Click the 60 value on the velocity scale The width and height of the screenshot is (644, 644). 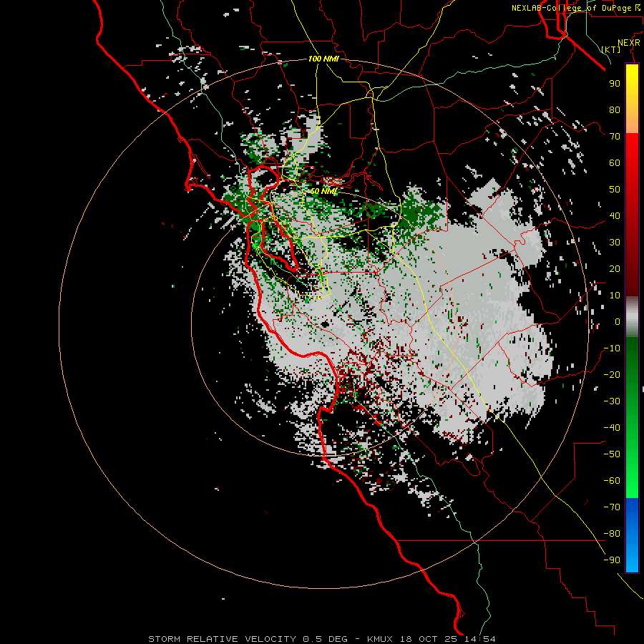[x=615, y=163]
